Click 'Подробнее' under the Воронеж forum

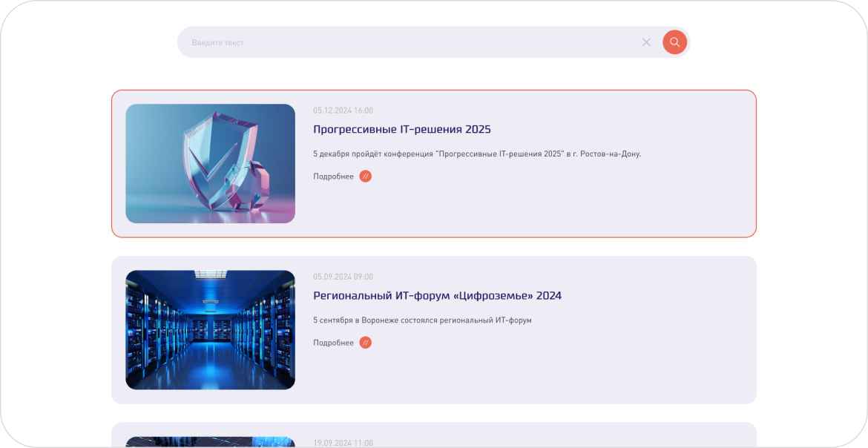[333, 343]
